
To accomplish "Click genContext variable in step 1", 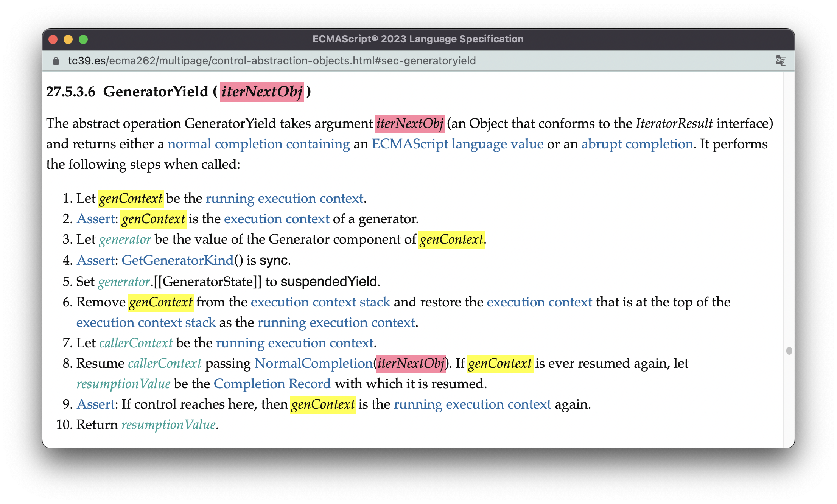I will [x=131, y=199].
